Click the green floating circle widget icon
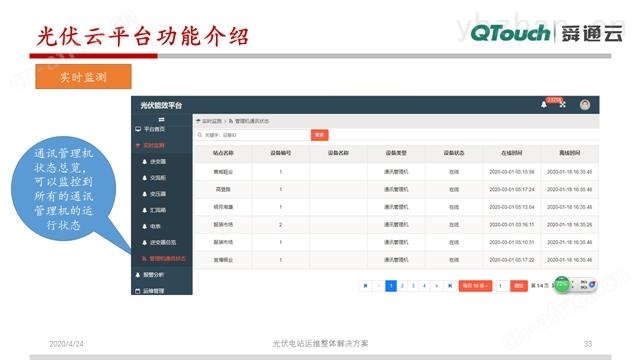 click(562, 284)
